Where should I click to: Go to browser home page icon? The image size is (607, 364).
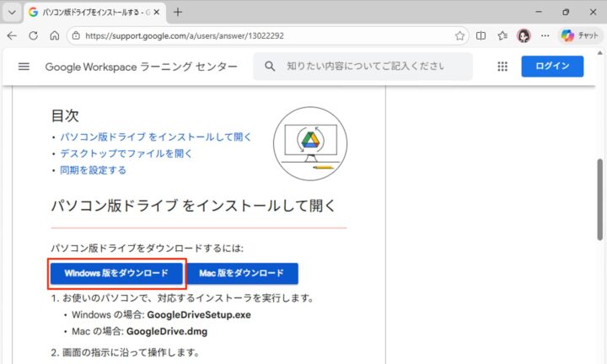coord(54,36)
